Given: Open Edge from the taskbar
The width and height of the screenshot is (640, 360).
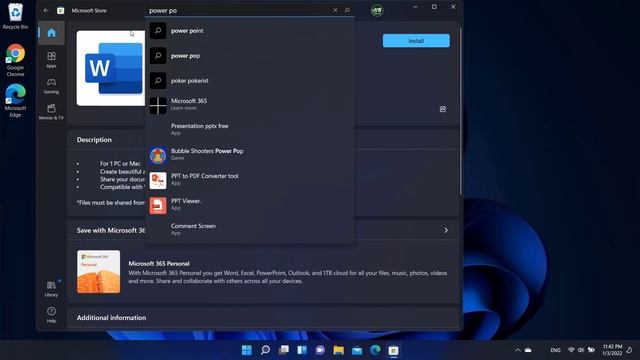Looking at the screenshot, I should [x=375, y=350].
